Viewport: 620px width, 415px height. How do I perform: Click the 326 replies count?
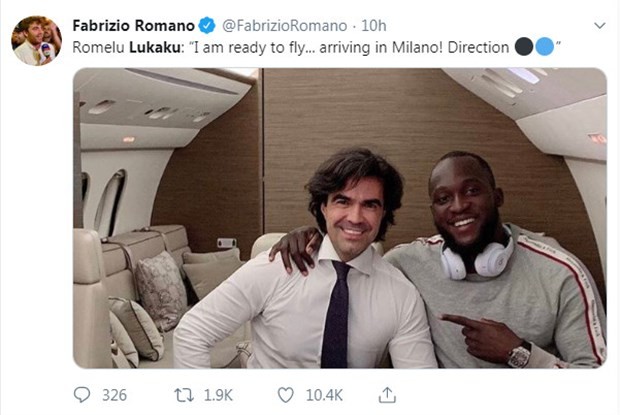(x=114, y=395)
